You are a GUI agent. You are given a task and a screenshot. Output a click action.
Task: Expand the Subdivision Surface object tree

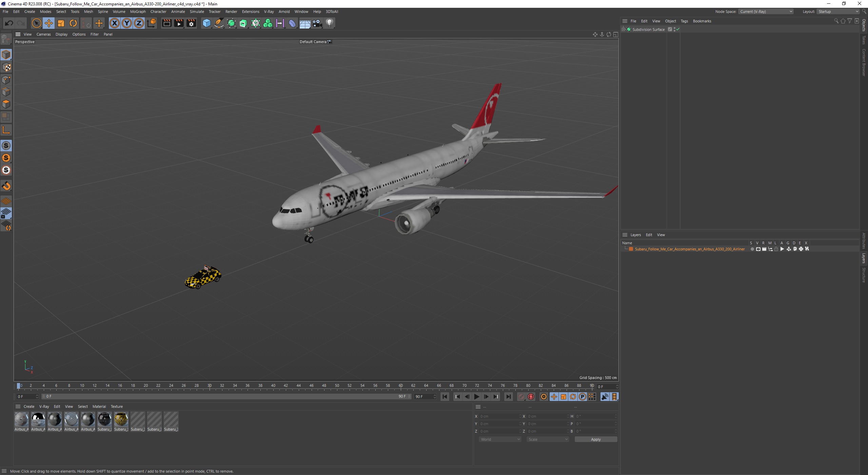point(623,30)
